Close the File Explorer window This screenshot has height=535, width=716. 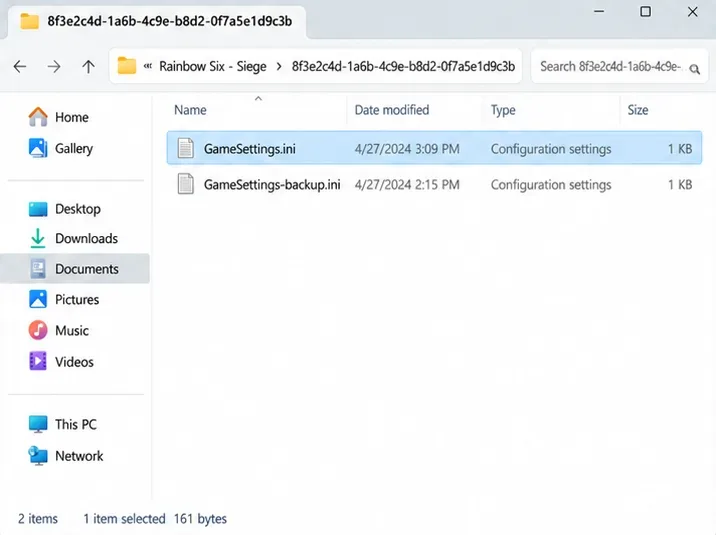(x=692, y=11)
